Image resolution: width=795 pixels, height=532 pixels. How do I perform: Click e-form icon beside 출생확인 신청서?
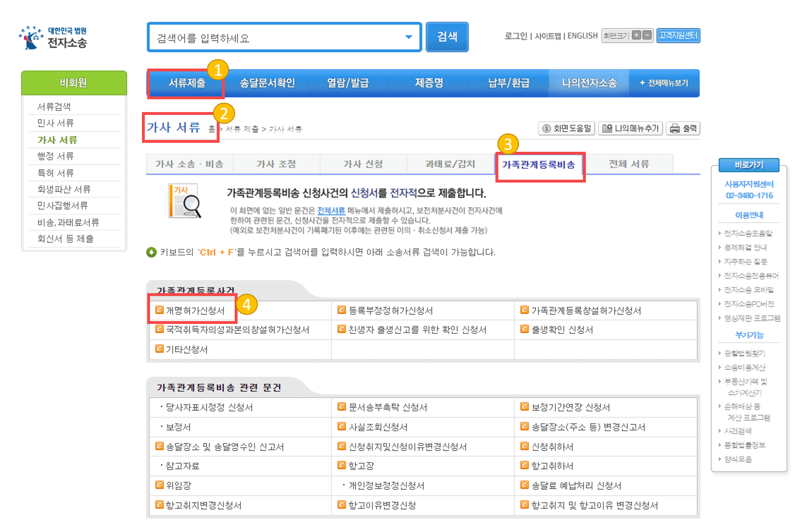click(x=524, y=330)
